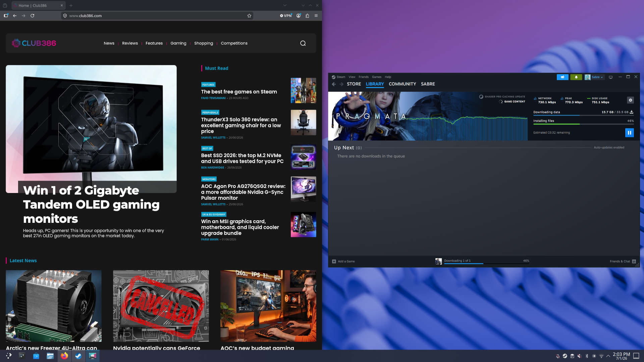
Task: Open the Club386 search icon
Action: 303,43
